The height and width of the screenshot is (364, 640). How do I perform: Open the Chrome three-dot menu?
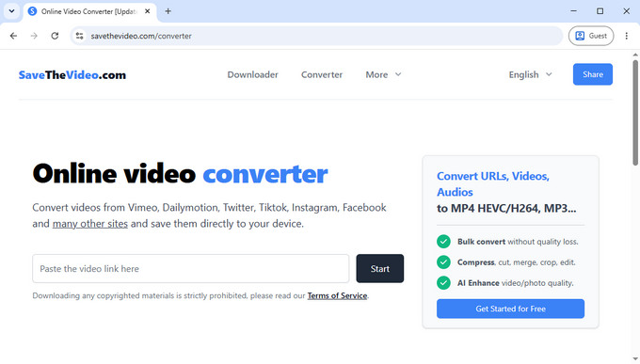pyautogui.click(x=627, y=36)
